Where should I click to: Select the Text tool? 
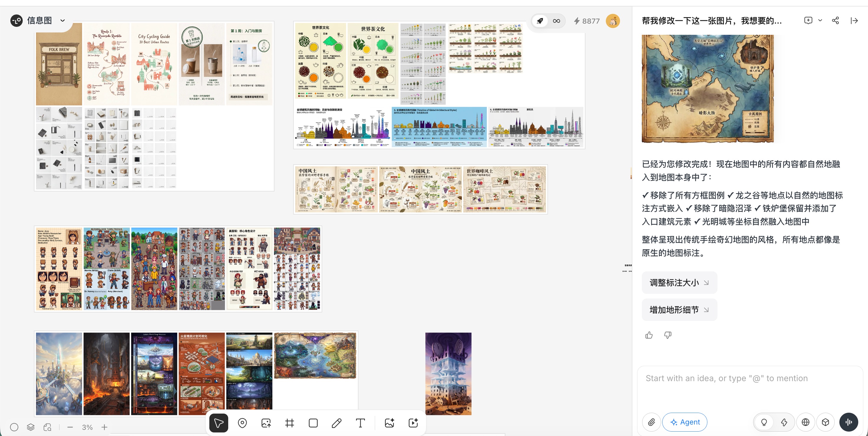click(x=360, y=423)
